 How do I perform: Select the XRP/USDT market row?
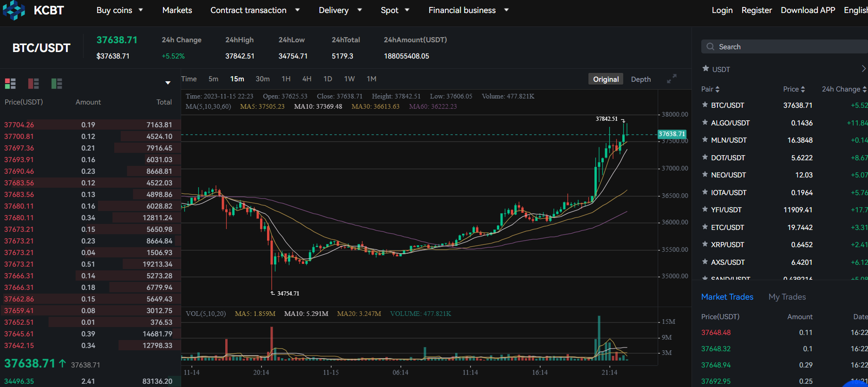point(784,244)
